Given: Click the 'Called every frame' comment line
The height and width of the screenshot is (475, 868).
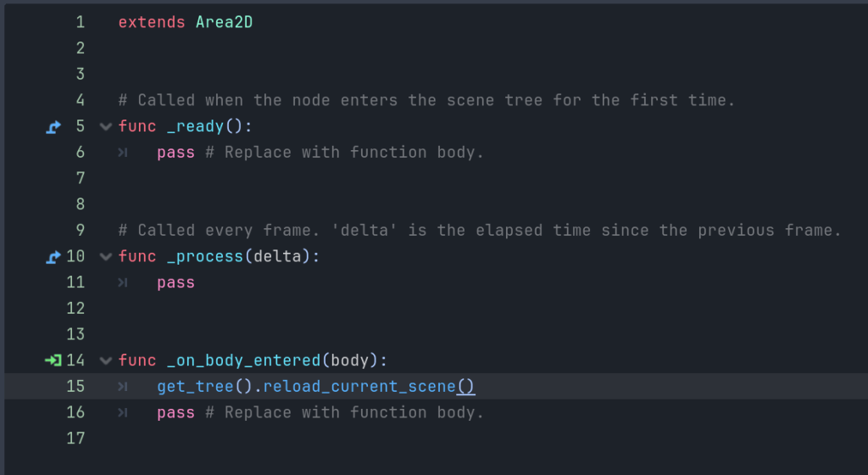Looking at the screenshot, I should (479, 231).
